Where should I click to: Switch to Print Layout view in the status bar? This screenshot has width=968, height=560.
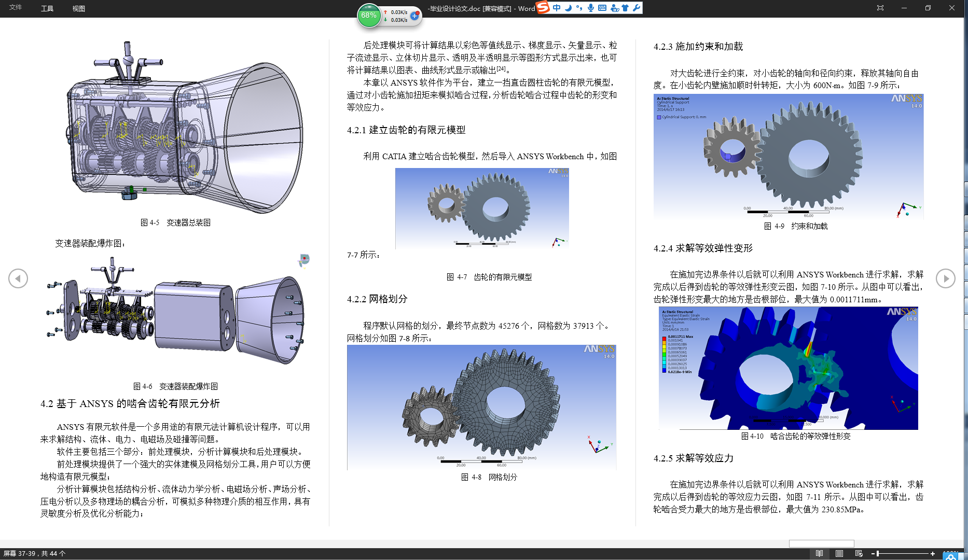click(839, 553)
